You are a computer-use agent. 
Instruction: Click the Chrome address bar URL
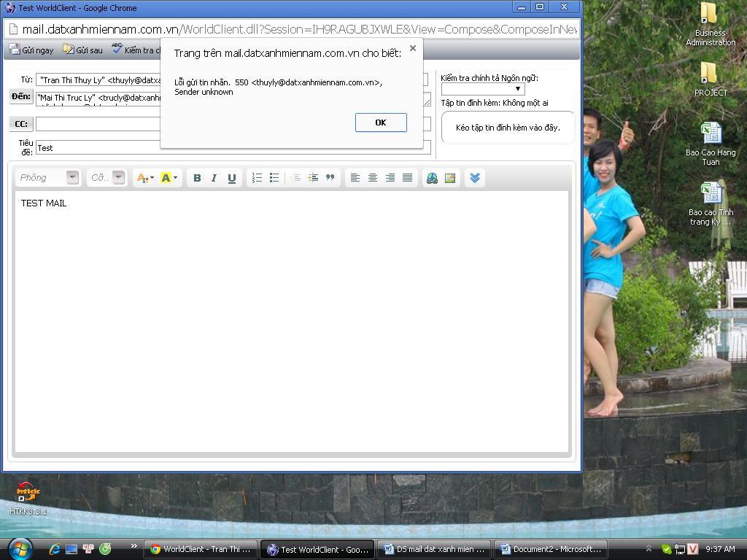coord(299,29)
